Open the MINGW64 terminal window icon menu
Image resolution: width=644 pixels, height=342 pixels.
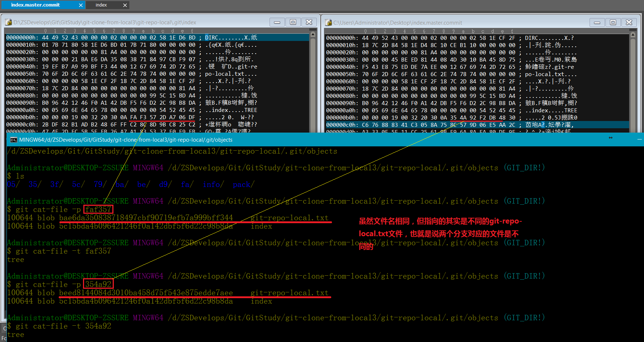tap(13, 140)
